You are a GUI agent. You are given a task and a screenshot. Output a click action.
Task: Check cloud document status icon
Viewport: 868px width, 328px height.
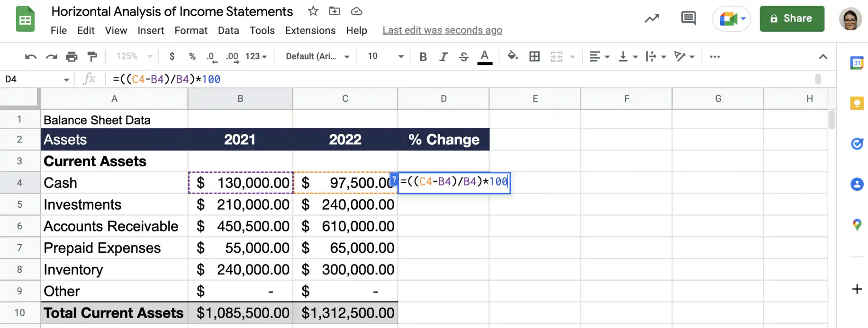tap(356, 11)
